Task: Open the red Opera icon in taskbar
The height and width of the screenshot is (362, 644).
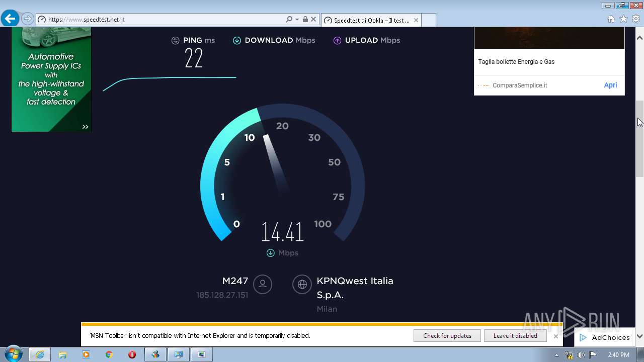Action: [132, 354]
